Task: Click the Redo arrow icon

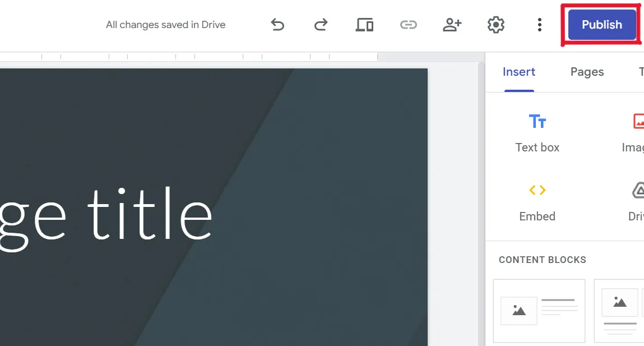Action: pyautogui.click(x=321, y=25)
